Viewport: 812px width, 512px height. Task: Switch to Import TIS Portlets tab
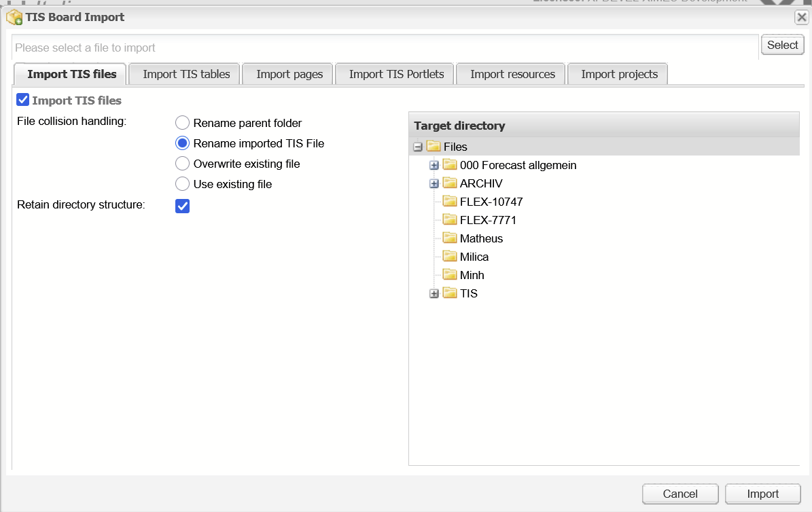(395, 74)
